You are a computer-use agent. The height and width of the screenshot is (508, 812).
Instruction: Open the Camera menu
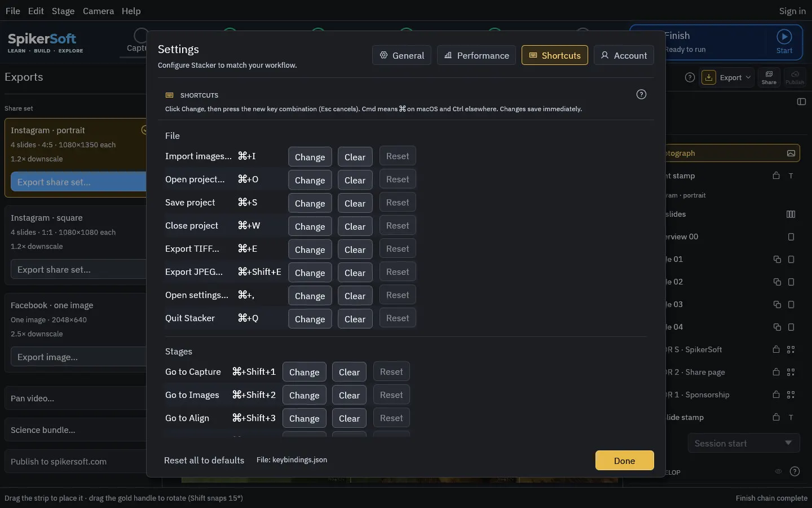98,11
